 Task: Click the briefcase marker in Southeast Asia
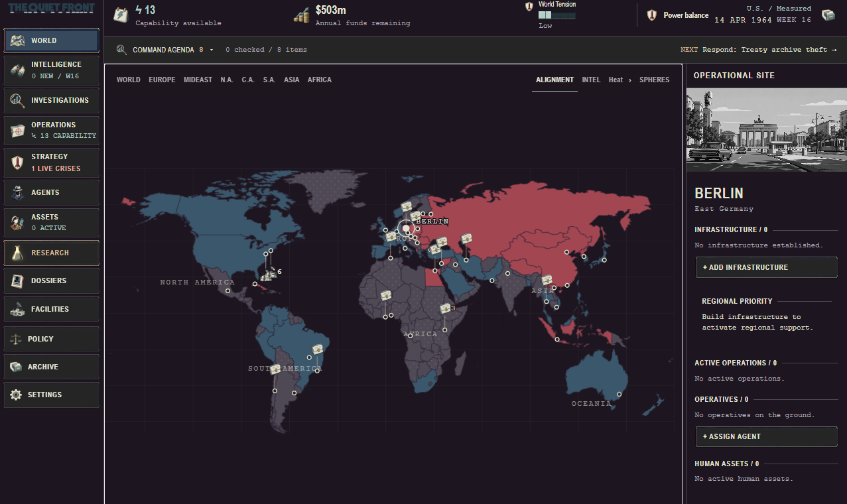(x=547, y=281)
